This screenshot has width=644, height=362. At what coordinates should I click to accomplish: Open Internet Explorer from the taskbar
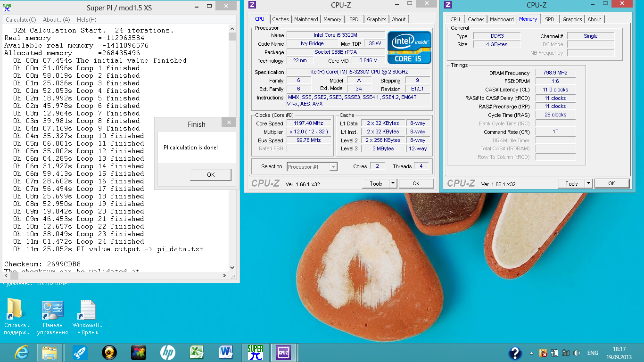[22, 353]
